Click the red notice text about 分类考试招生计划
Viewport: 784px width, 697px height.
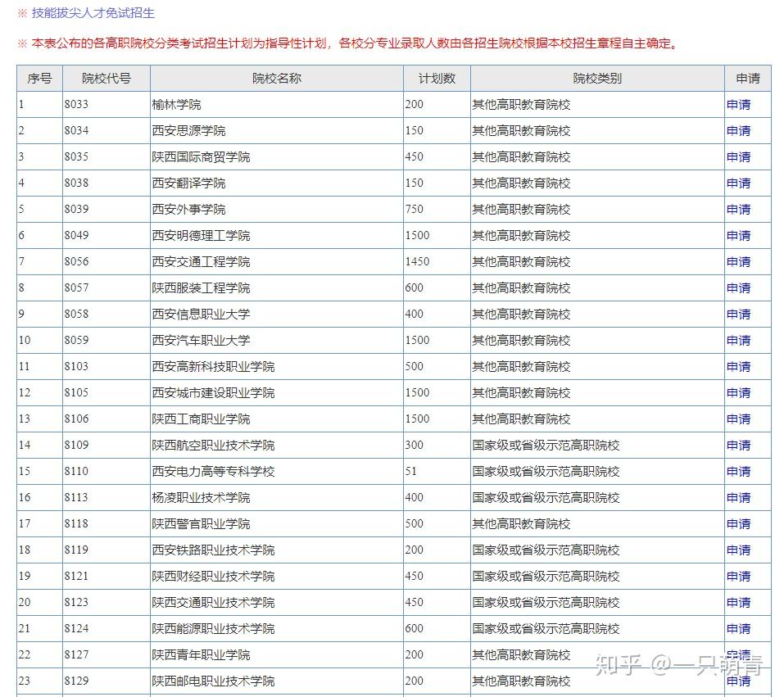355,43
